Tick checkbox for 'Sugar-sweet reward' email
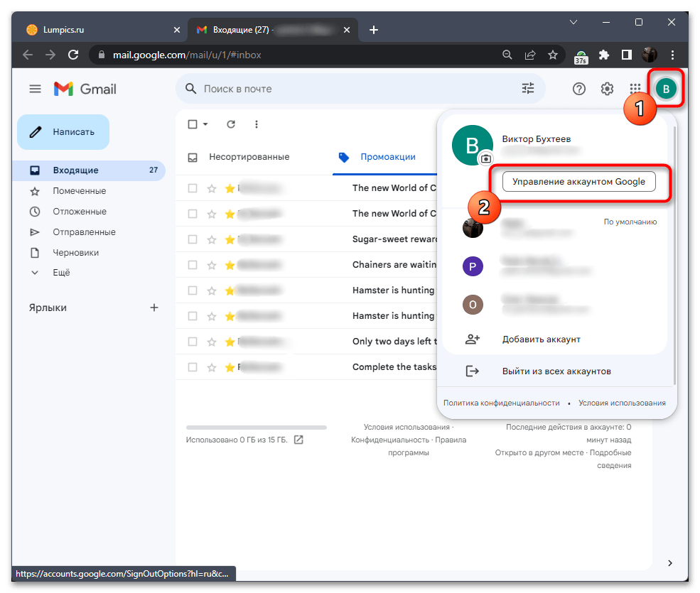Screen dimensions: 700x593 pyautogui.click(x=193, y=239)
